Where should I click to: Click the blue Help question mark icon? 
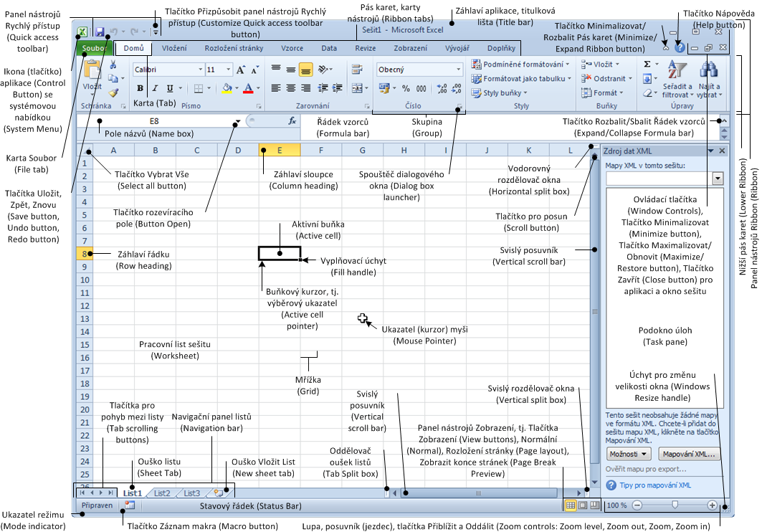click(x=680, y=47)
